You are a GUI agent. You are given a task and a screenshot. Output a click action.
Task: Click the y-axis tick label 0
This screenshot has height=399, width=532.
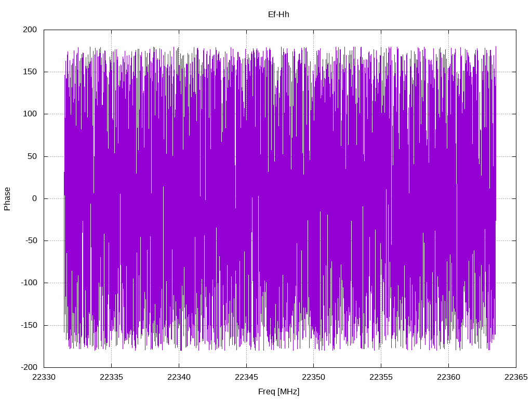(35, 198)
